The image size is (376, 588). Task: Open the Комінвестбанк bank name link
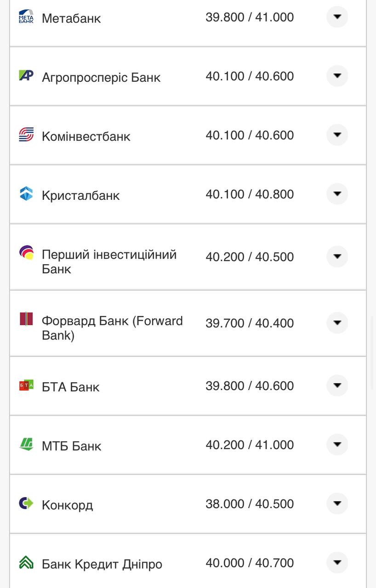(x=86, y=136)
